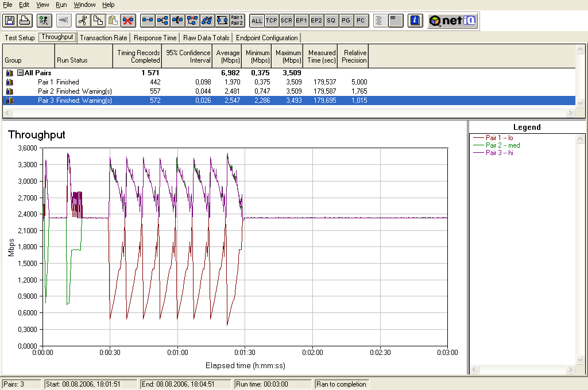Click the Pair 1 / Pair 2 toolbar icon

coord(237,21)
